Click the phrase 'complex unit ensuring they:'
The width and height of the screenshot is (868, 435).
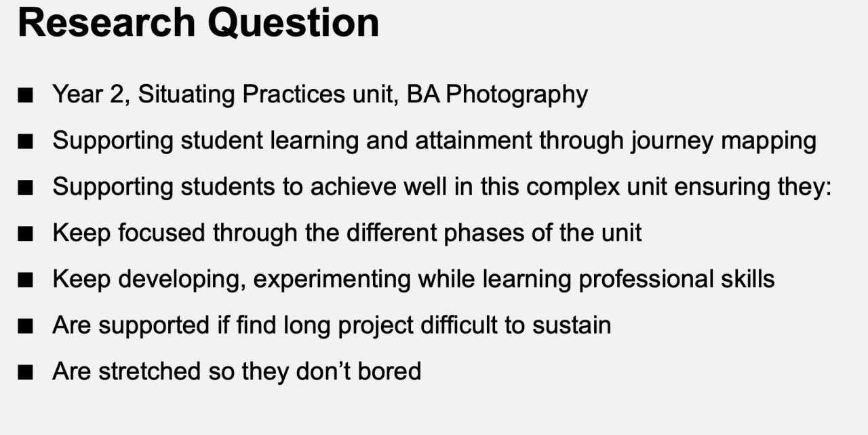tap(679, 187)
